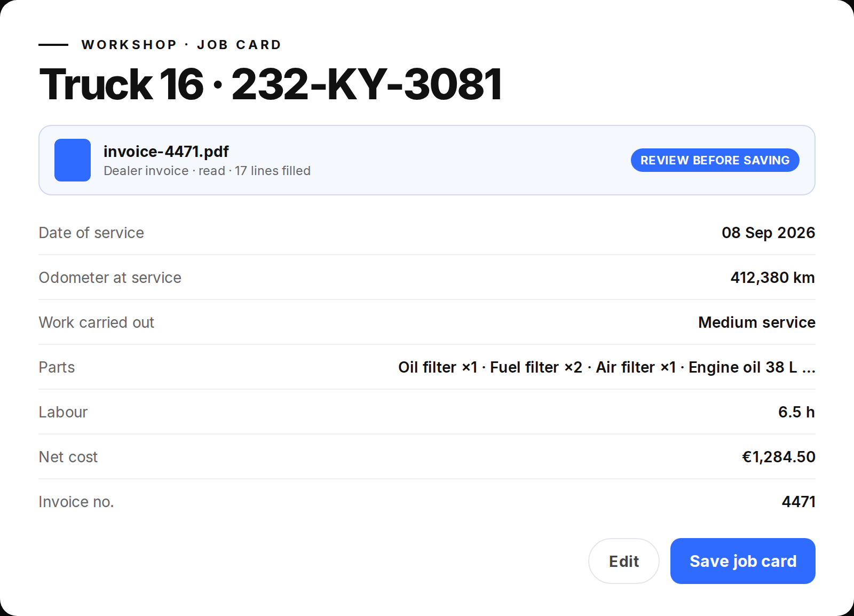Viewport: 854px width, 616px height.
Task: Click the Review Before Saving badge
Action: (x=715, y=160)
